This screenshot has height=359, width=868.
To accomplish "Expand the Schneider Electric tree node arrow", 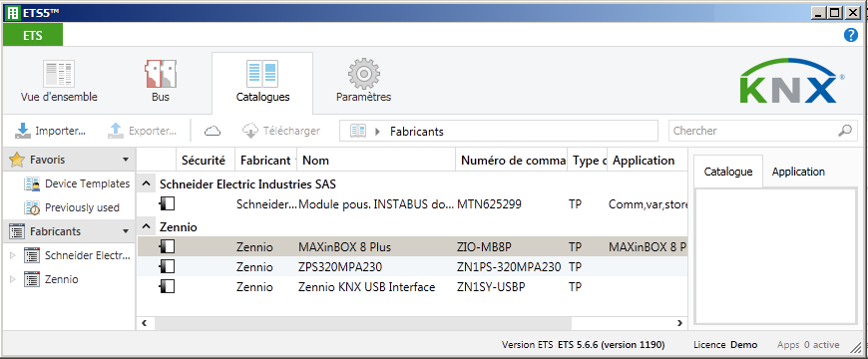I will (x=13, y=255).
